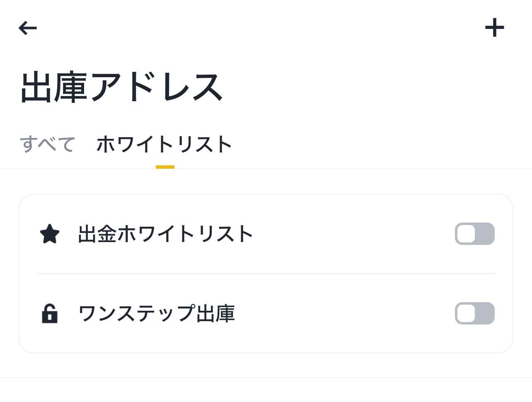This screenshot has width=532, height=402.
Task: Go back using the left arrow
Action: click(x=28, y=28)
